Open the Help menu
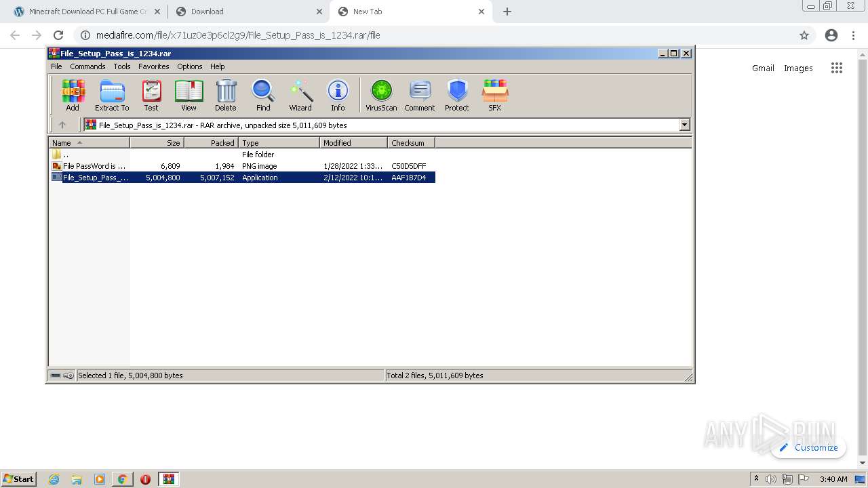The height and width of the screenshot is (488, 868). coord(218,66)
